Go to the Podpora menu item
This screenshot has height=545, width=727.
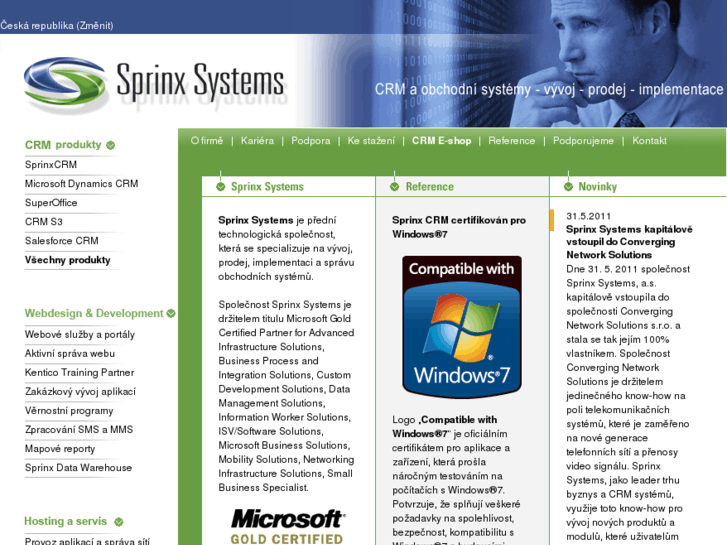tap(311, 141)
